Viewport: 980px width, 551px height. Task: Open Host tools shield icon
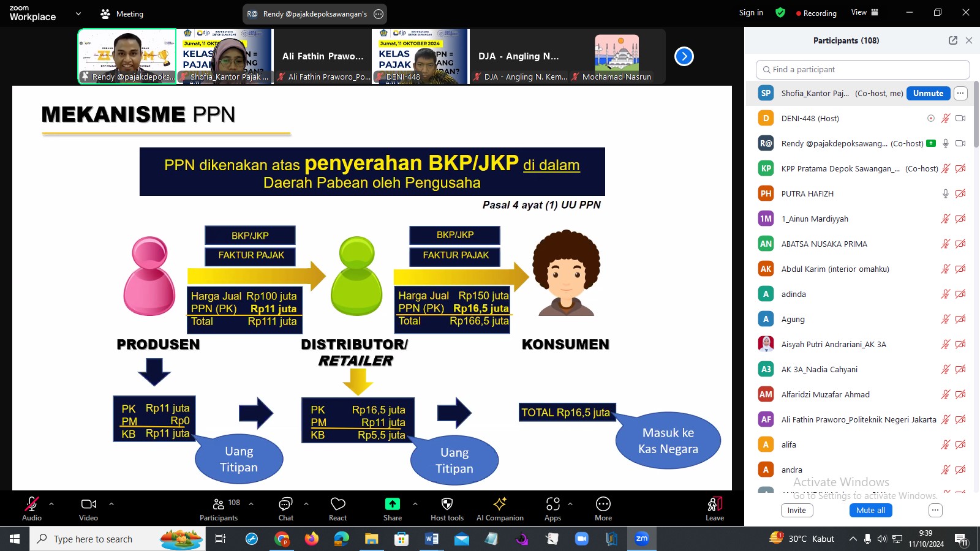pos(447,504)
